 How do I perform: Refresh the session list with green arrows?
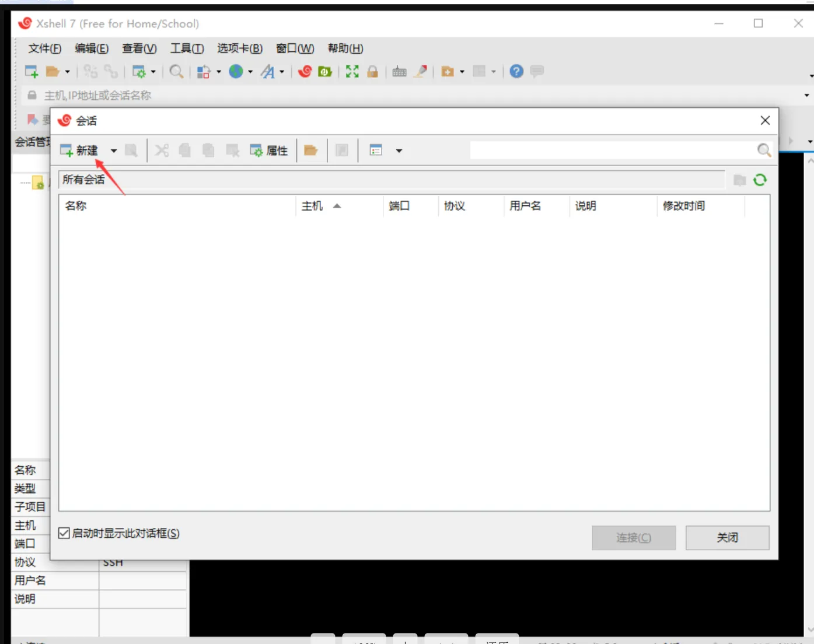pyautogui.click(x=760, y=180)
